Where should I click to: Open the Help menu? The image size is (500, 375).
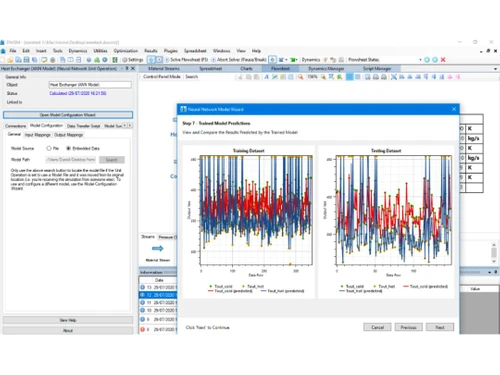tap(256, 51)
